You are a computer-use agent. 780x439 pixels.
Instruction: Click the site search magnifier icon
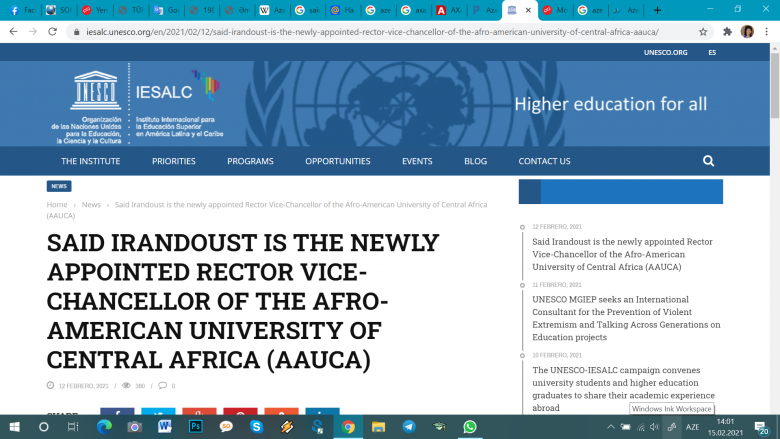[x=708, y=161]
